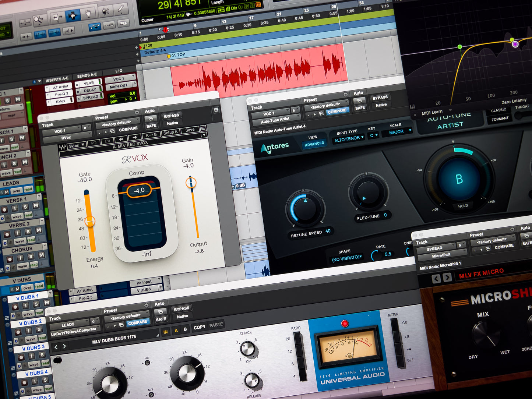Open the RVox Skins dropdown
This screenshot has height=399, width=532.
[76, 145]
